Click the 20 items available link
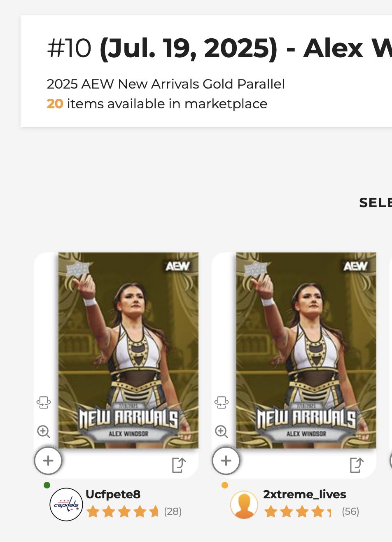The width and height of the screenshot is (392, 542). pos(157,104)
